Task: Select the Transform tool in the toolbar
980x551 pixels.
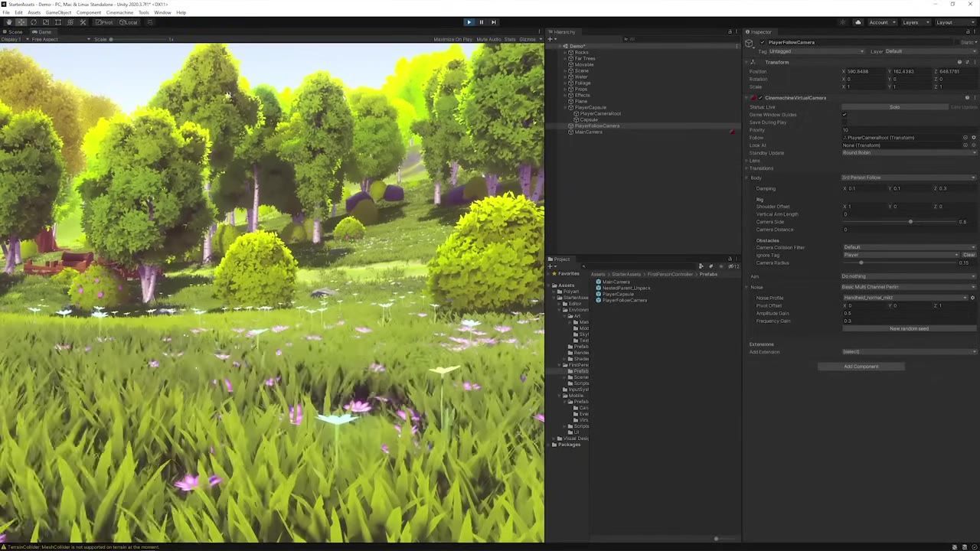Action: point(70,22)
